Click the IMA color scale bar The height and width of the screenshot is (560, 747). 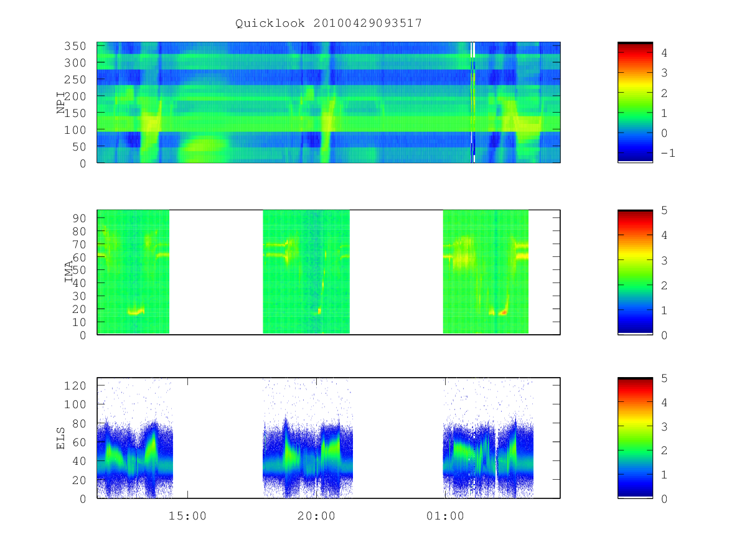point(635,272)
